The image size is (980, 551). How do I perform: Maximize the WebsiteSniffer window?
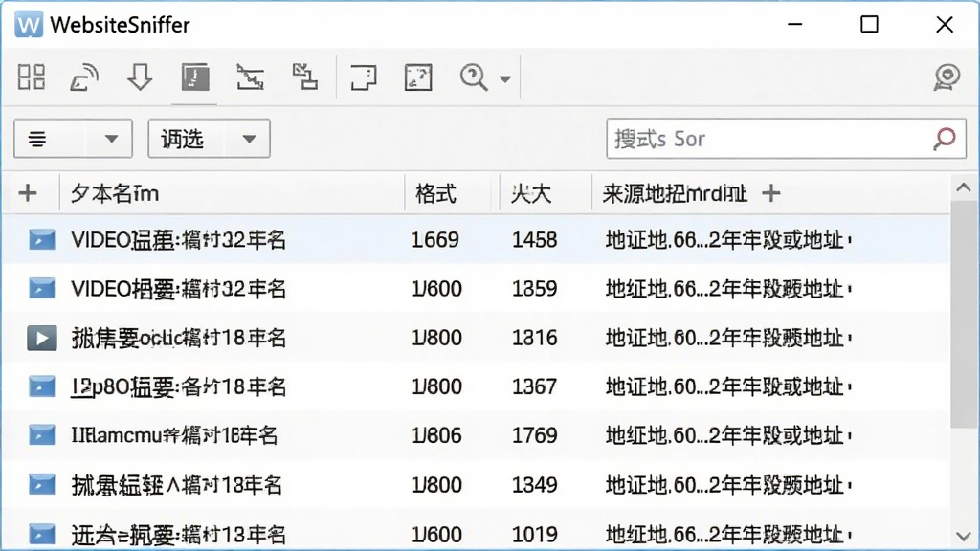click(869, 24)
